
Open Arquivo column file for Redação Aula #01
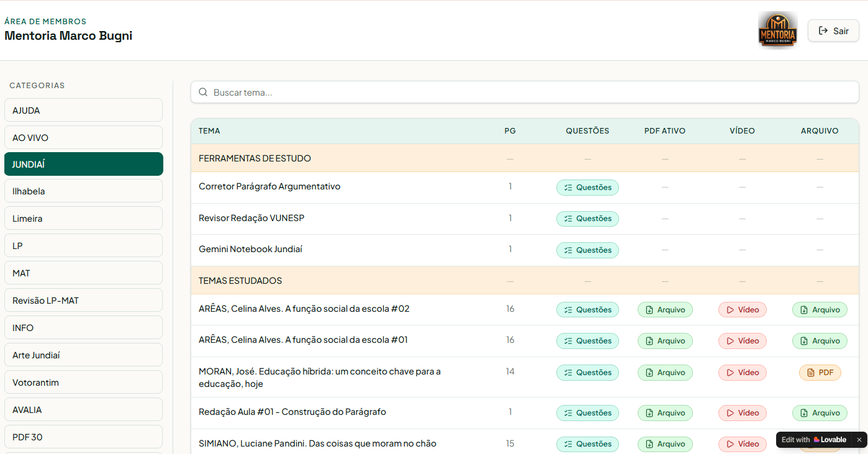(x=820, y=413)
